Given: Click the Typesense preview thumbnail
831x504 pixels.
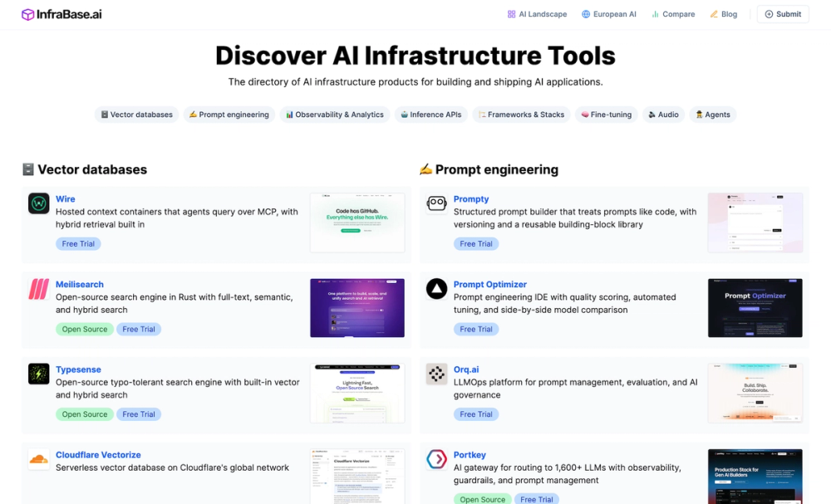Looking at the screenshot, I should pos(357,393).
